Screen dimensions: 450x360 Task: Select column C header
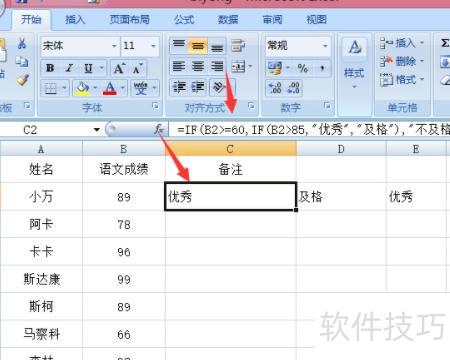coord(230,149)
